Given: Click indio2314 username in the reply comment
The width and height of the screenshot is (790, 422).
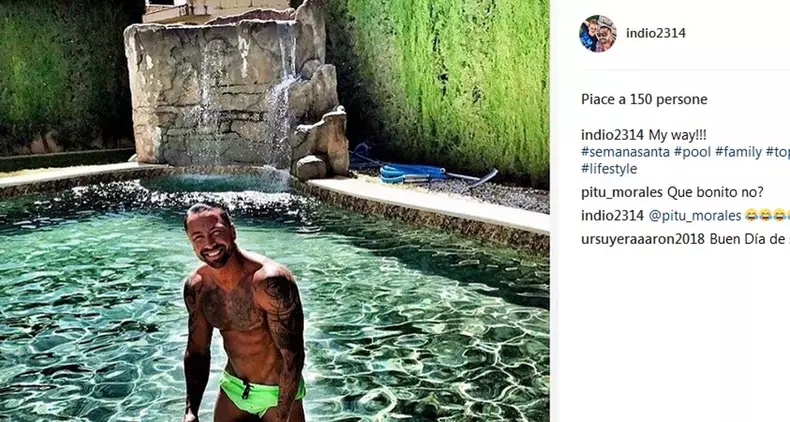Looking at the screenshot, I should click(612, 216).
